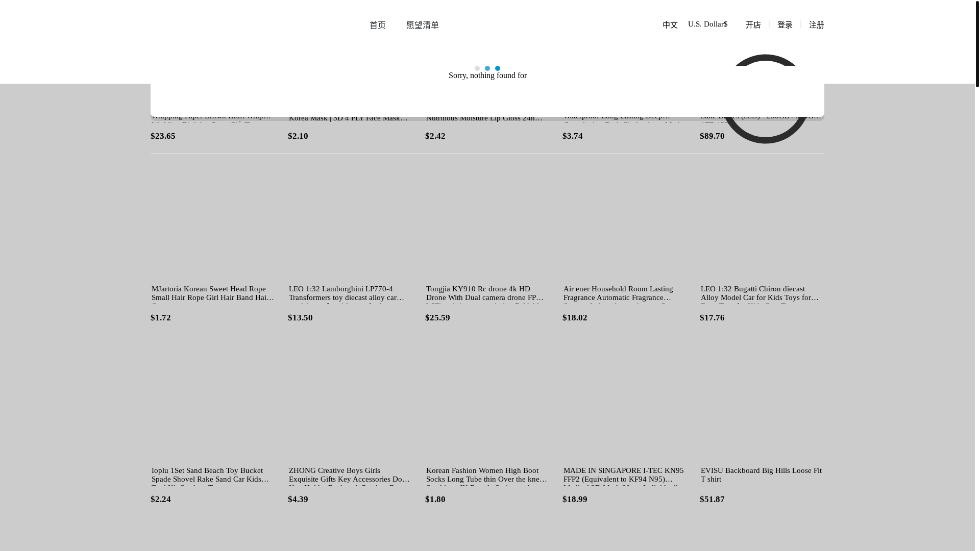Click the $4.39 key accessories price

tap(298, 499)
